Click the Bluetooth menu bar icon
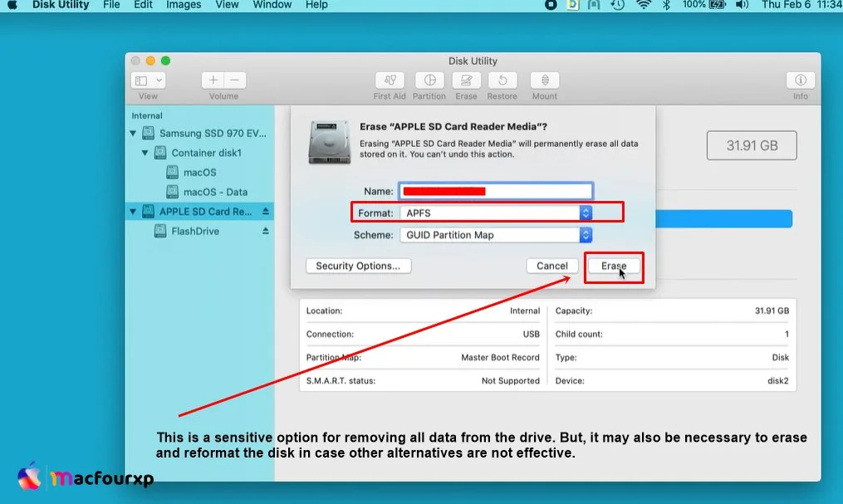This screenshot has width=843, height=504. click(x=667, y=5)
